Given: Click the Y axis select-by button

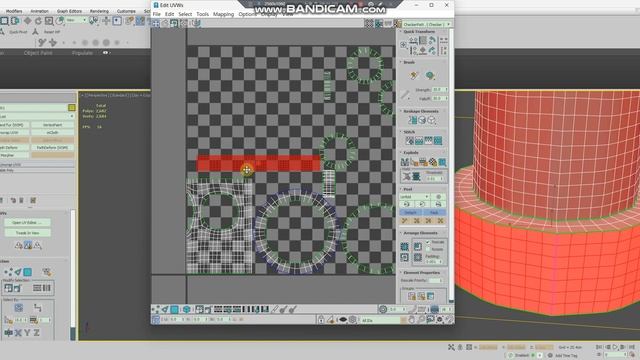Looking at the screenshot, I should [x=27, y=333].
